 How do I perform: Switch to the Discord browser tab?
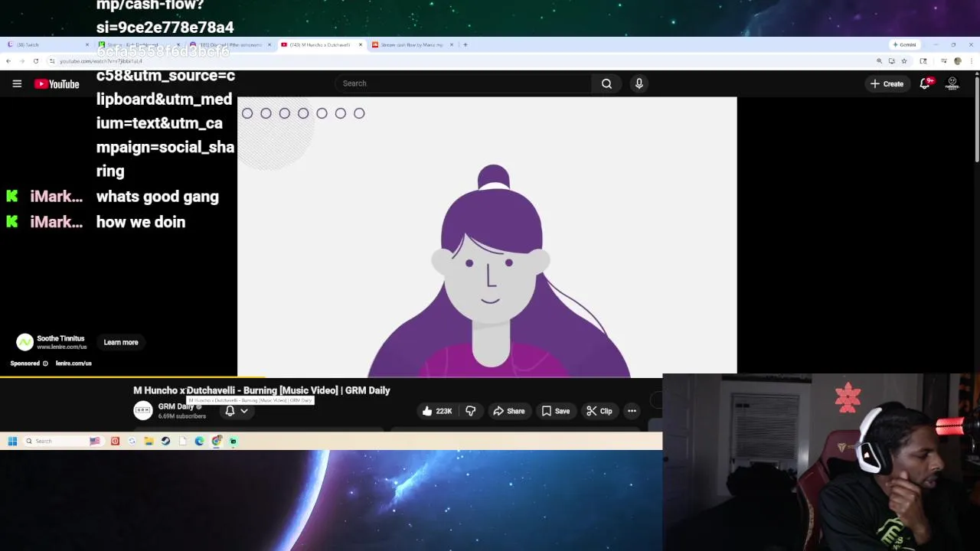click(228, 44)
